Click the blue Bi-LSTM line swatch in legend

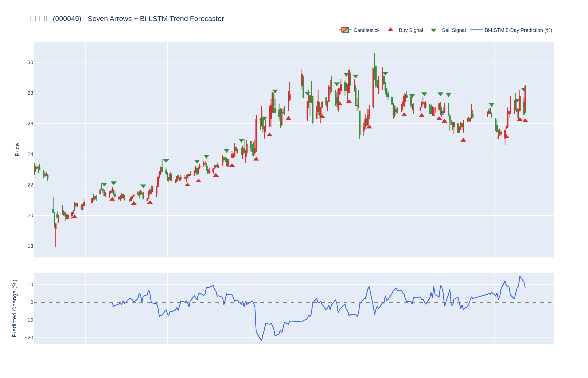point(476,30)
